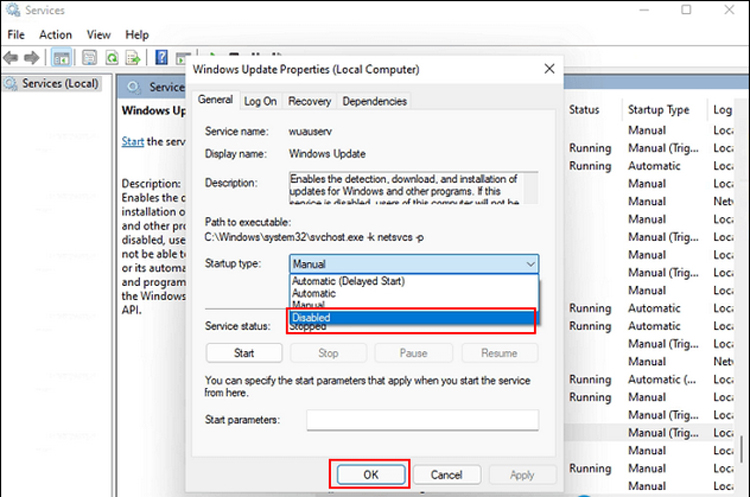Screen dimensions: 750x497
Task: Minimize the Services window
Action: pos(644,10)
